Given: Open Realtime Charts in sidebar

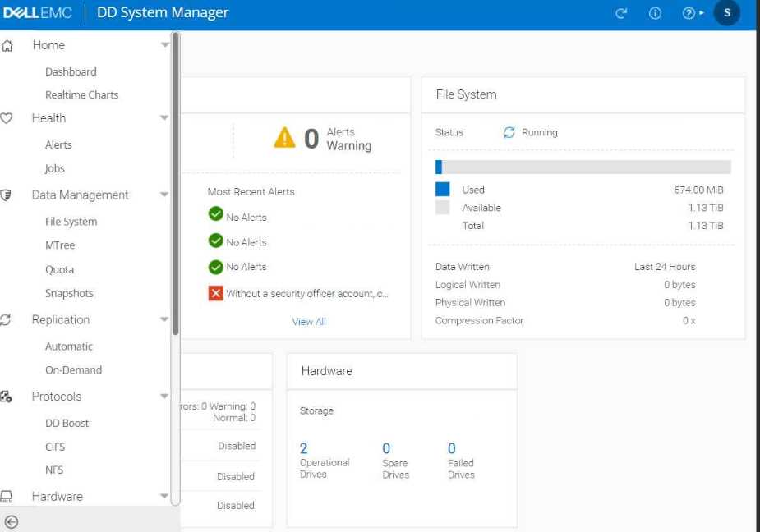Looking at the screenshot, I should [x=81, y=95].
